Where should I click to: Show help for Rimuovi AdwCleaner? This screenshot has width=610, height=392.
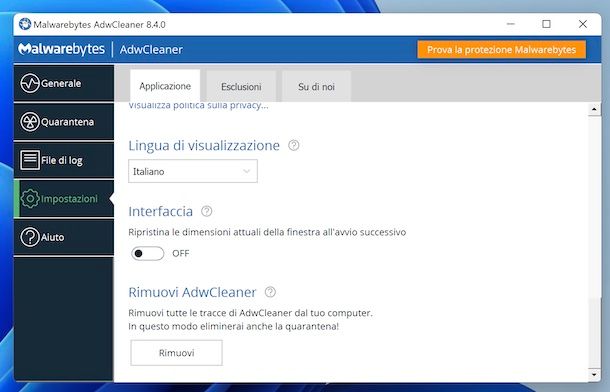click(270, 292)
